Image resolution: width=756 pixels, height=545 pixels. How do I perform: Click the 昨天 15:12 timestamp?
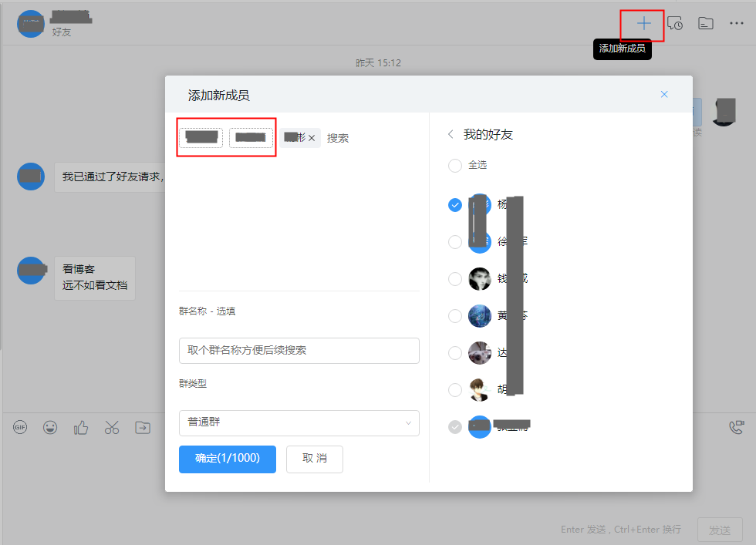click(x=379, y=63)
